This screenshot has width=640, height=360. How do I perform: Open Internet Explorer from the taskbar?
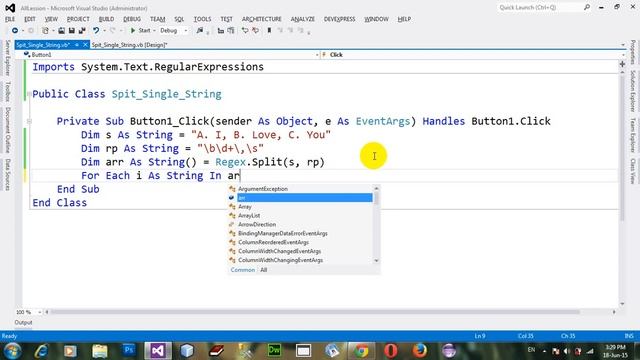point(41,351)
